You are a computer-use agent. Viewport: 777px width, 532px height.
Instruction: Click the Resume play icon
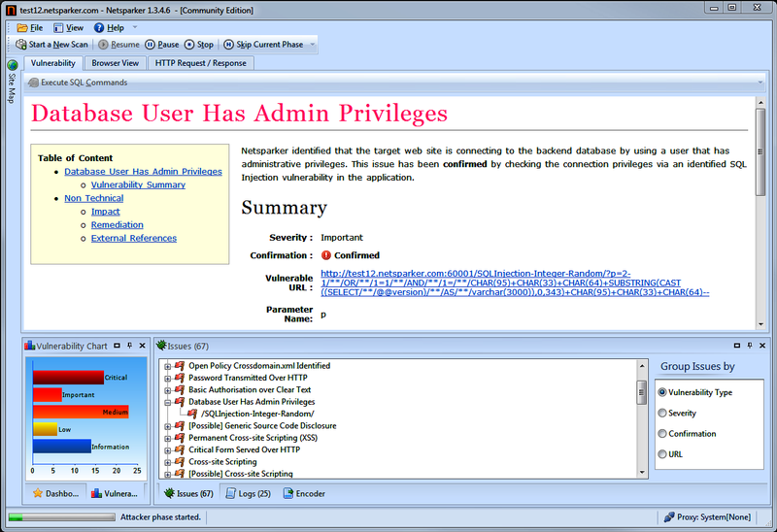tap(103, 45)
